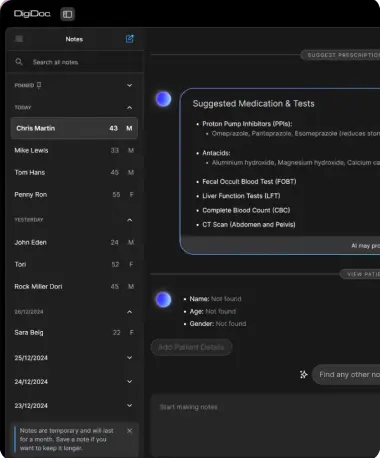Image resolution: width=380 pixels, height=458 pixels.
Task: Dismiss the temporary notes notice
Action: [x=130, y=431]
